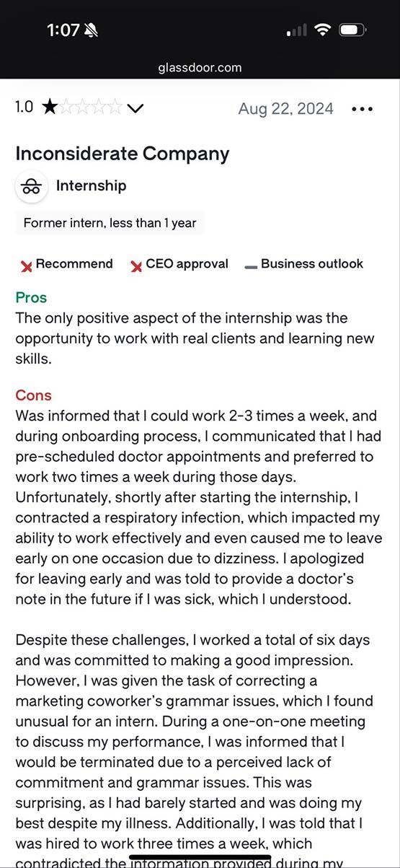Expand the star rating breakdown chevron
Image resolution: width=400 pixels, height=868 pixels.
point(135,109)
